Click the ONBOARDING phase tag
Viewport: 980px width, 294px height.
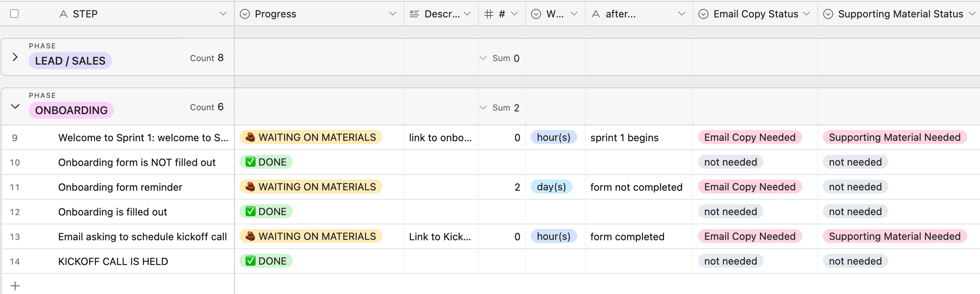tap(71, 110)
